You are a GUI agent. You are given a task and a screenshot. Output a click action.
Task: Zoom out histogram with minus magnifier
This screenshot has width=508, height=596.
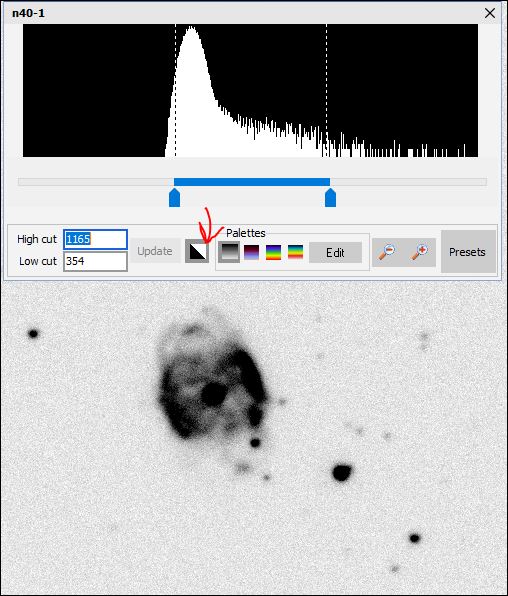[x=387, y=252]
